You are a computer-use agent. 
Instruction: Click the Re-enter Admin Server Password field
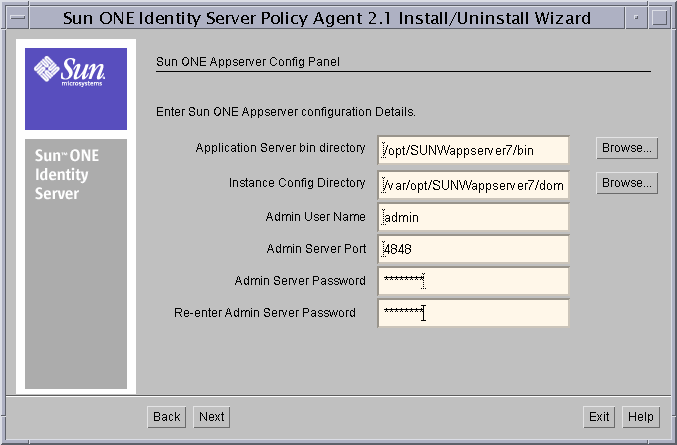473,313
